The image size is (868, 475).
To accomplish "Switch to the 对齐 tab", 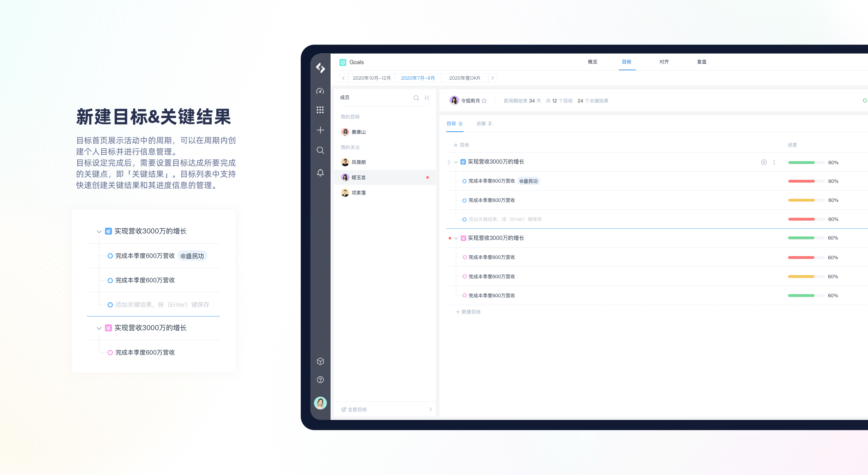I will (664, 62).
